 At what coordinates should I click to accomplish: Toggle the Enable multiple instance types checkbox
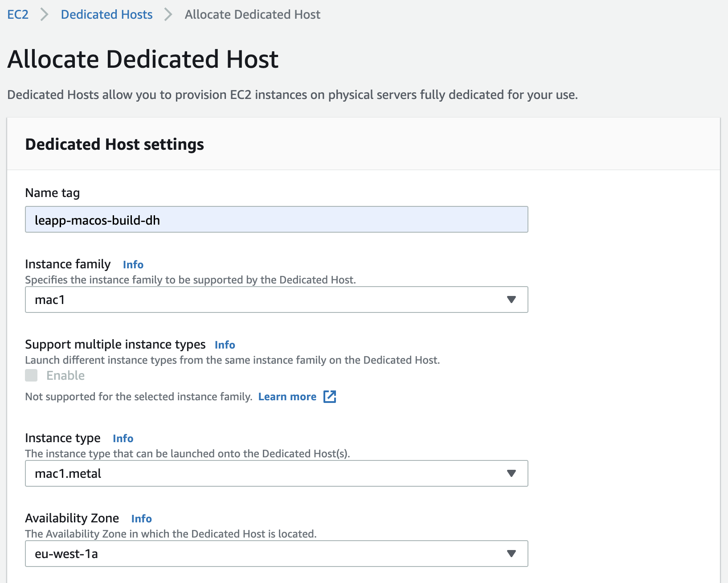(31, 375)
